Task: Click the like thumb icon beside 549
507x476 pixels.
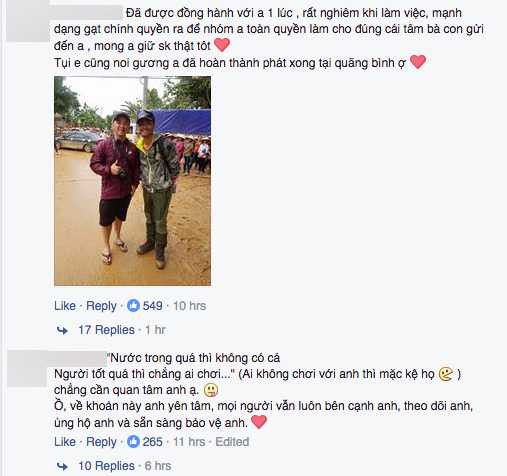Action: pos(133,305)
